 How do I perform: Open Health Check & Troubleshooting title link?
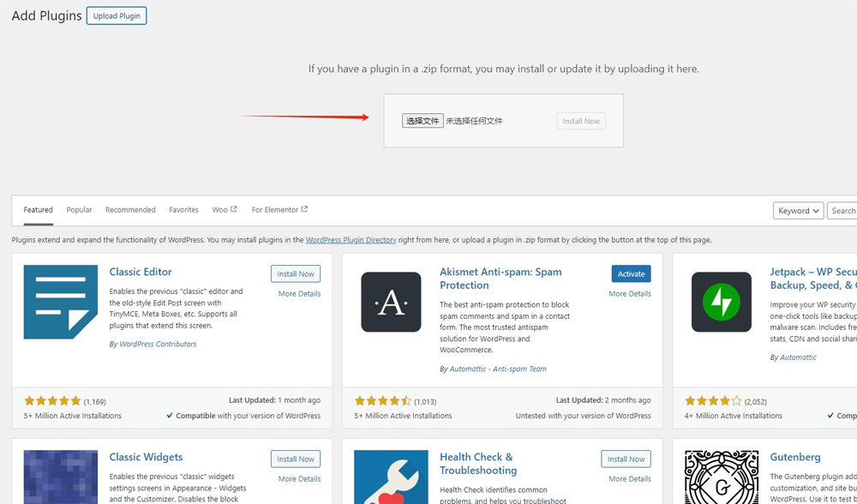click(478, 464)
